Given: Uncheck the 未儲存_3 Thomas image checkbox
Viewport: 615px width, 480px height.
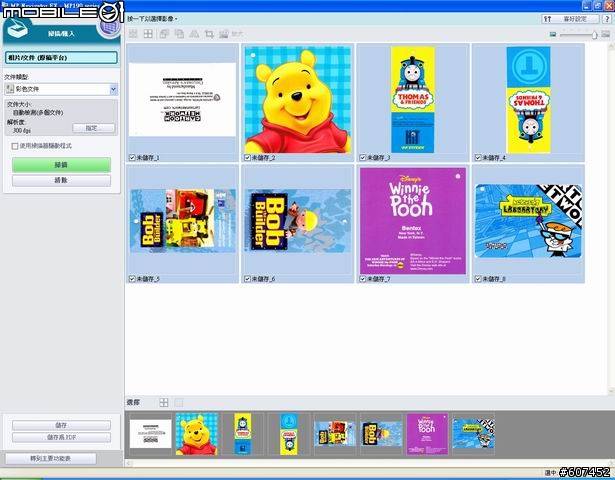Looking at the screenshot, I should pyautogui.click(x=363, y=158).
